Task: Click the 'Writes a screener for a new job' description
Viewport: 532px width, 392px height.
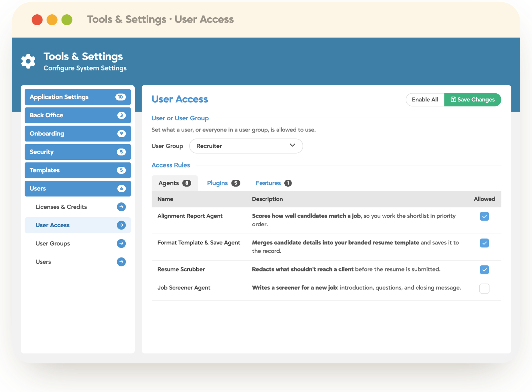Action: point(356,288)
